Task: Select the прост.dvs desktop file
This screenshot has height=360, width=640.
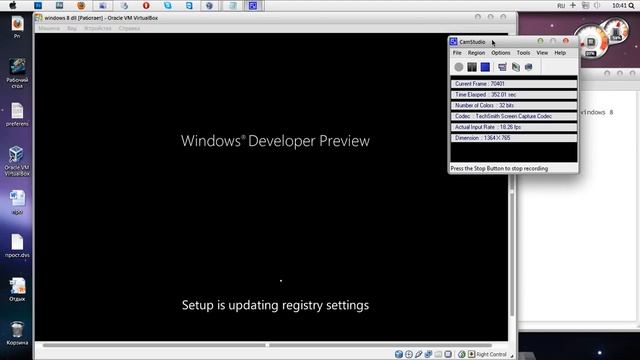Action: click(17, 246)
